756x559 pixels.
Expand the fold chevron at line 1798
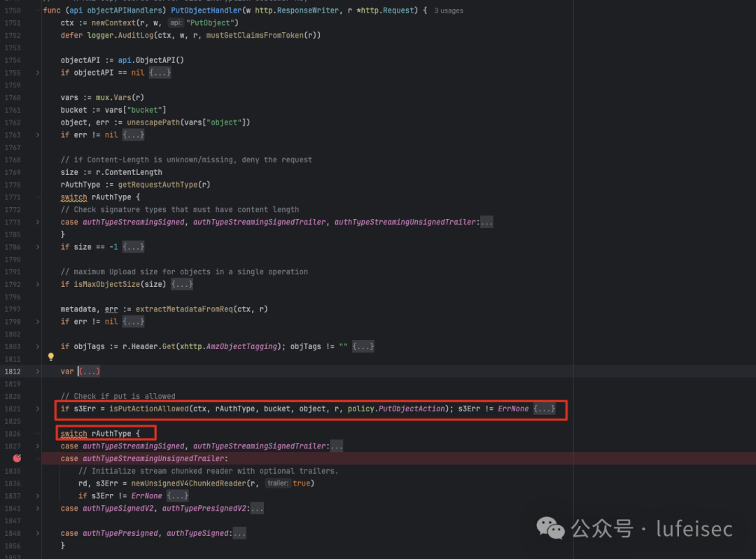point(38,321)
